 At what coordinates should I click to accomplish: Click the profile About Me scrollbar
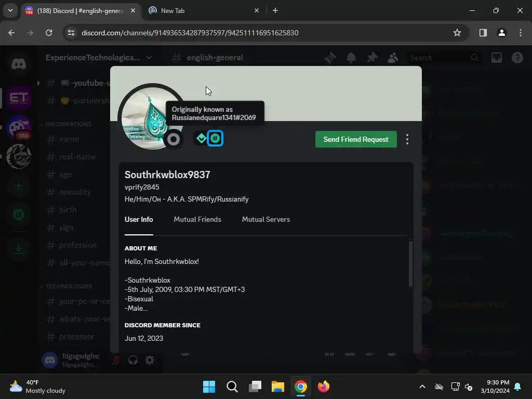[410, 264]
